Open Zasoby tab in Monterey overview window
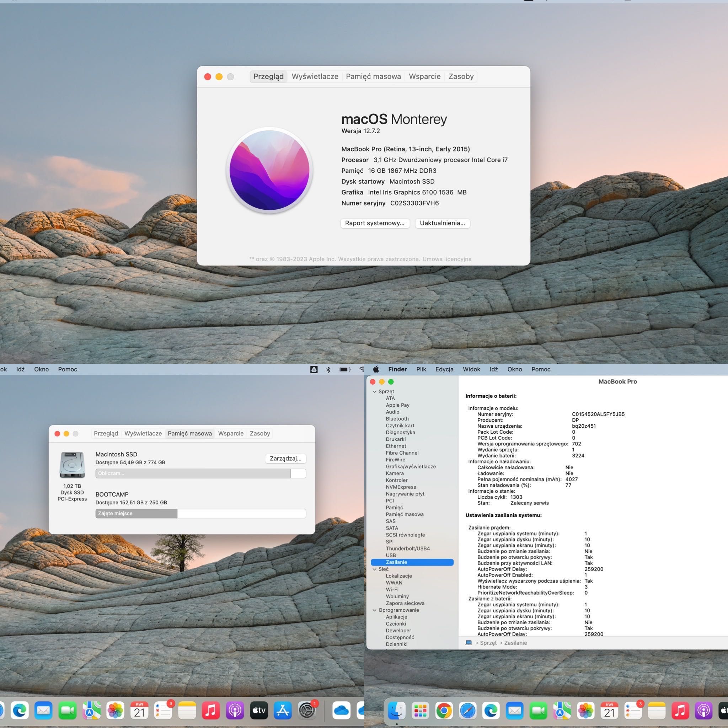728x728 pixels. pos(461,76)
